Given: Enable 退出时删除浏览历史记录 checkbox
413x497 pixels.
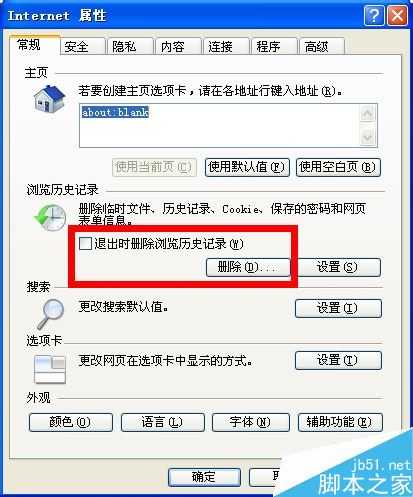Looking at the screenshot, I should pyautogui.click(x=85, y=243).
